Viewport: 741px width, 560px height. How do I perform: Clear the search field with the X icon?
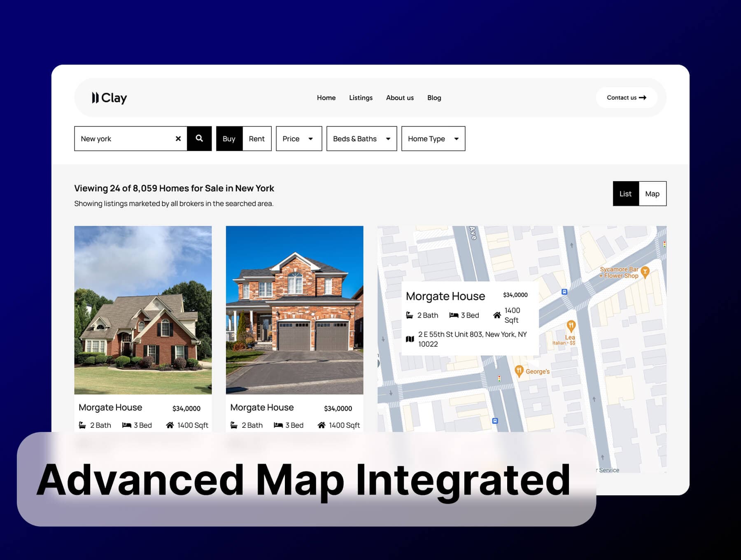[x=178, y=139]
